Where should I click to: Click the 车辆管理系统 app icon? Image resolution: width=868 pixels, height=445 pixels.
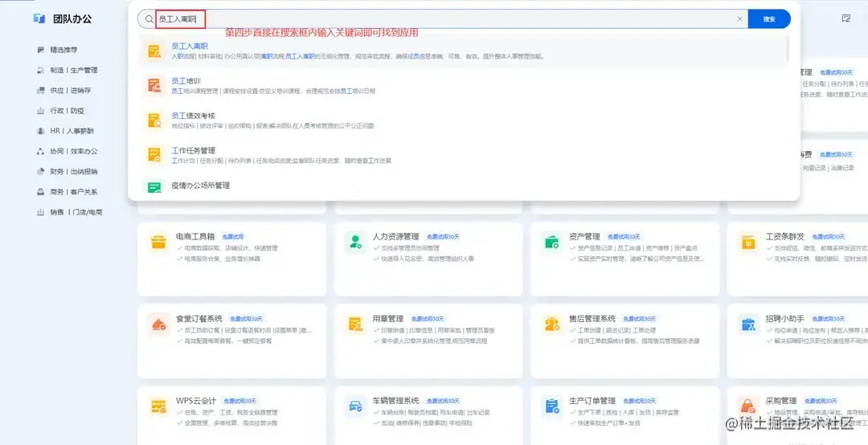[355, 406]
